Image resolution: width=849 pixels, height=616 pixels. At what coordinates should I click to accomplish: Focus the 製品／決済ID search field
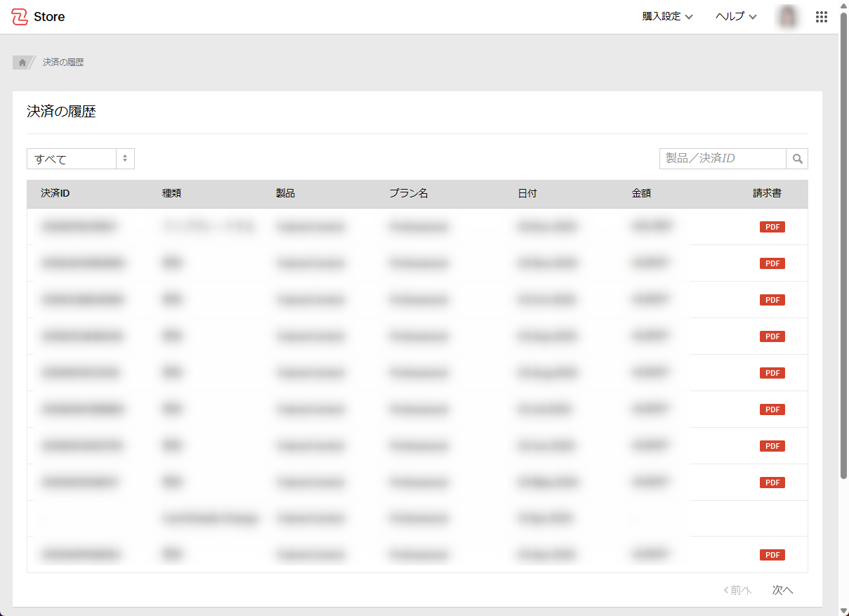tap(722, 159)
